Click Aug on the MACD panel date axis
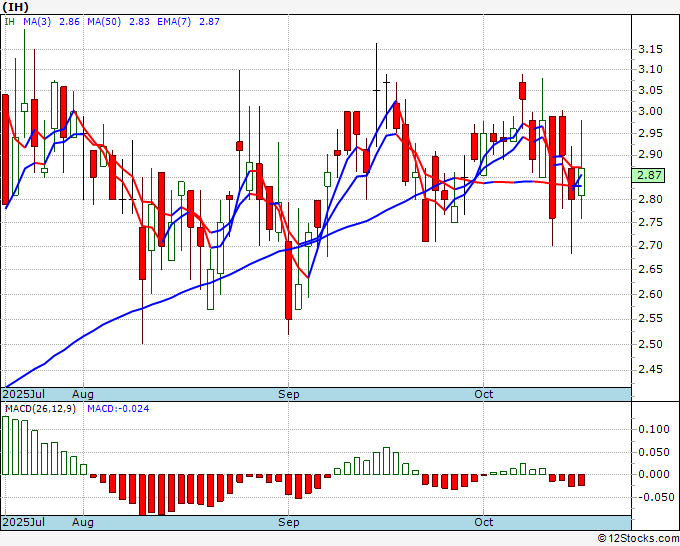The image size is (680, 546). (x=83, y=522)
